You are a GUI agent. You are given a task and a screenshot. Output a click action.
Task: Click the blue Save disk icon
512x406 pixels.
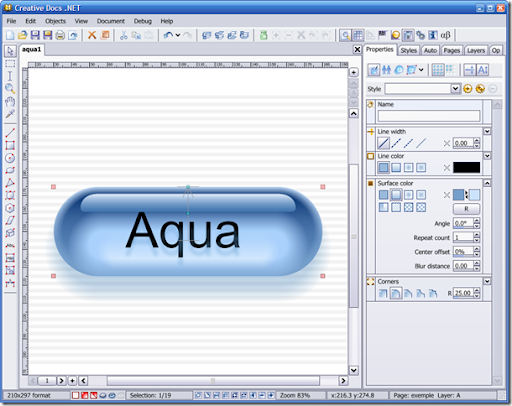click(35, 35)
